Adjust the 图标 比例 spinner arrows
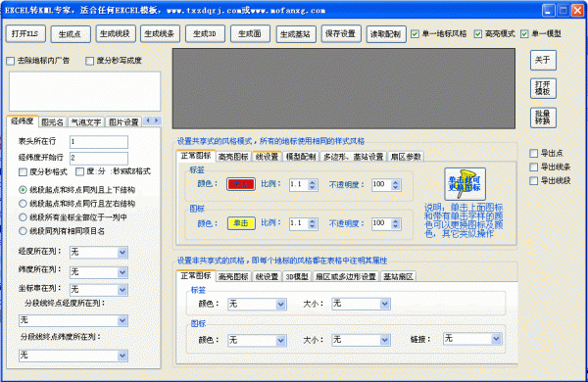The height and width of the screenshot is (382, 588). (312, 223)
